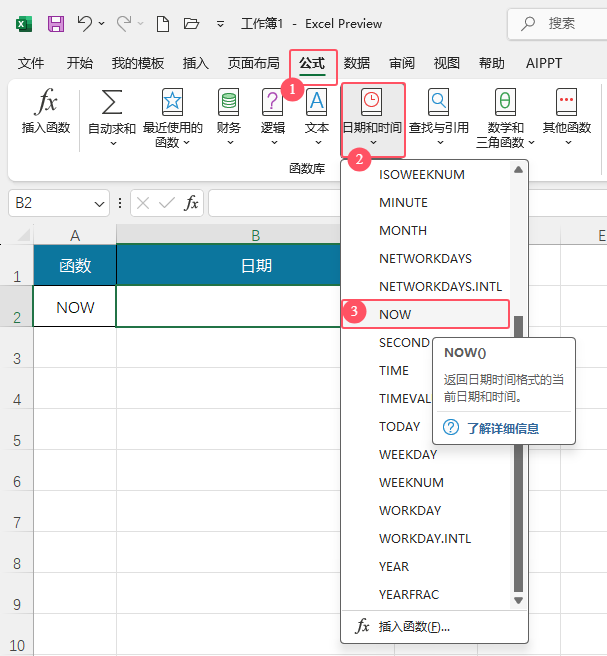Insert the NOW function from list
Image resolution: width=607 pixels, height=656 pixels.
click(426, 314)
